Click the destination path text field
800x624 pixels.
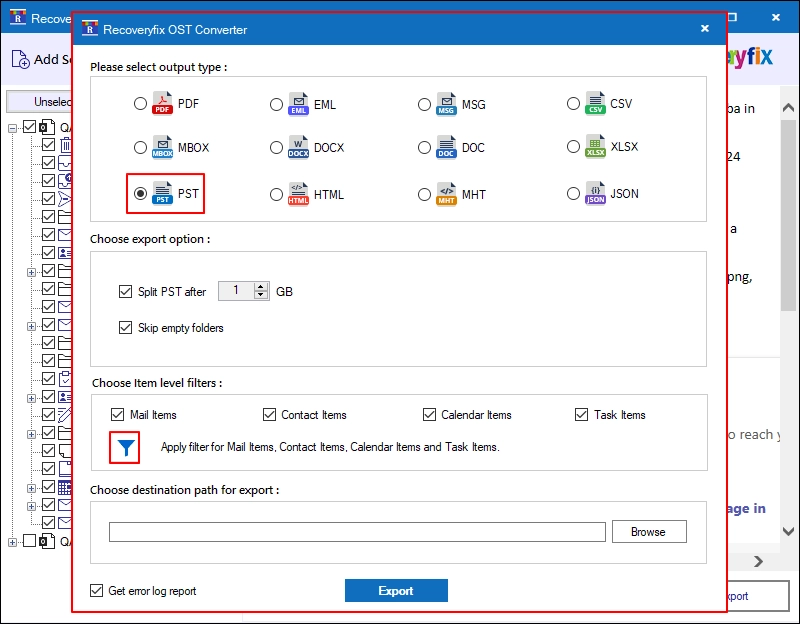click(357, 532)
